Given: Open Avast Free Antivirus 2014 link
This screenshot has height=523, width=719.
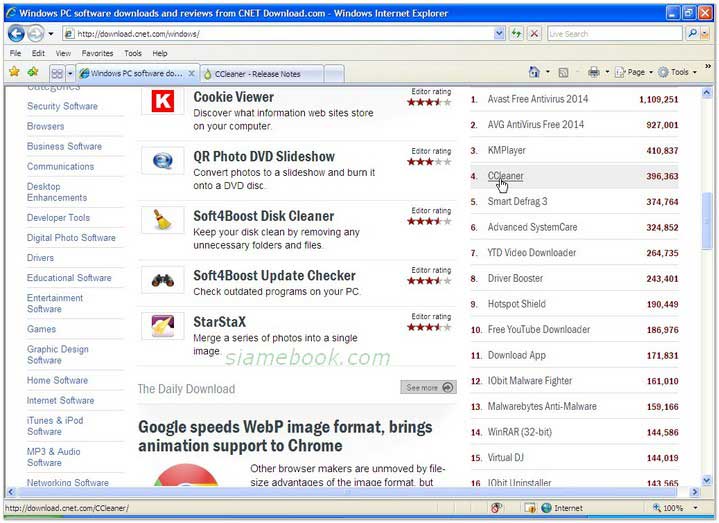Looking at the screenshot, I should click(x=537, y=99).
